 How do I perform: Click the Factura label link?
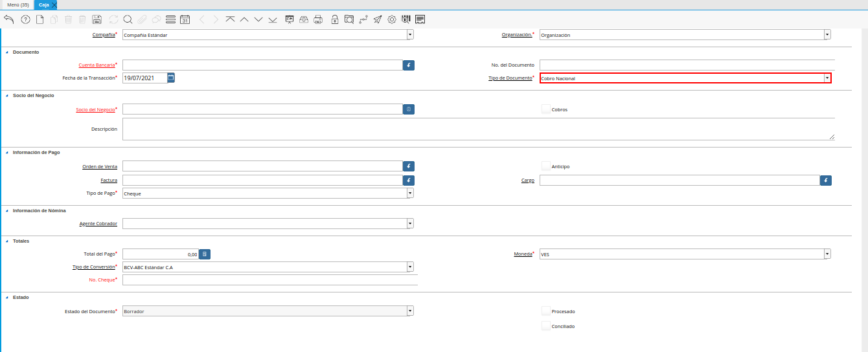[x=109, y=180]
